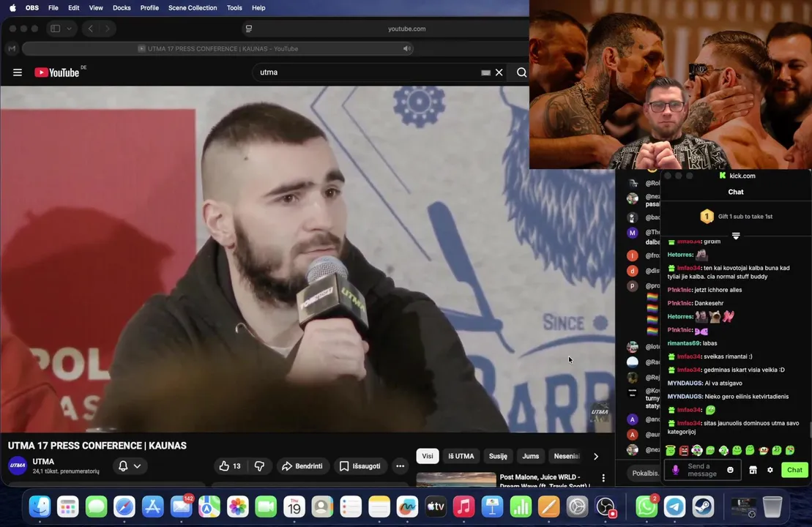Select the Susiję filter chip
Viewport: 812px width, 527px height.
[498, 456]
